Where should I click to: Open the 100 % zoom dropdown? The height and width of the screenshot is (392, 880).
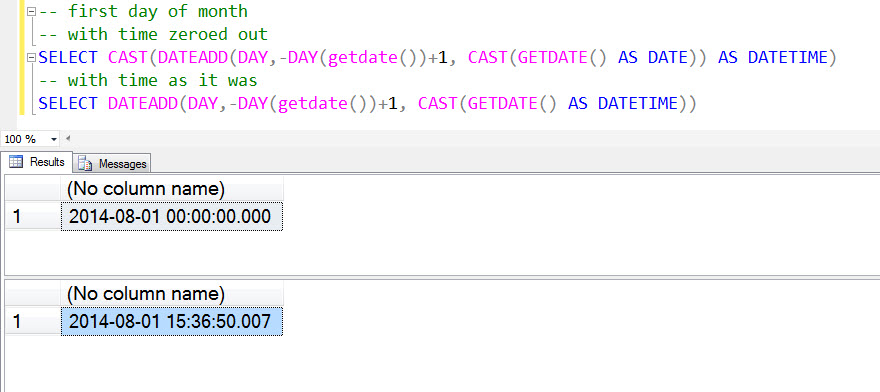click(54, 138)
